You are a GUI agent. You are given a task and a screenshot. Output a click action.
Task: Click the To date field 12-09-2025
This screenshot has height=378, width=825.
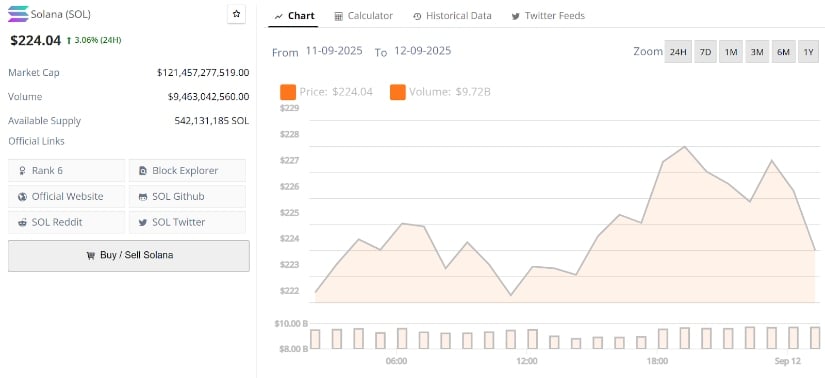[422, 51]
